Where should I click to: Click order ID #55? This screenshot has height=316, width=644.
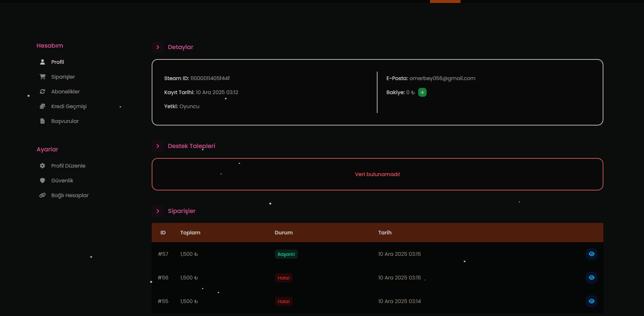pyautogui.click(x=163, y=301)
